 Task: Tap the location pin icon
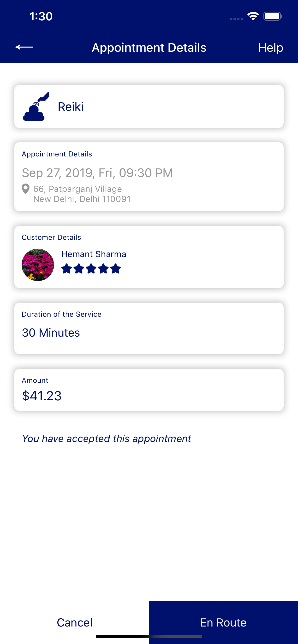(25, 189)
